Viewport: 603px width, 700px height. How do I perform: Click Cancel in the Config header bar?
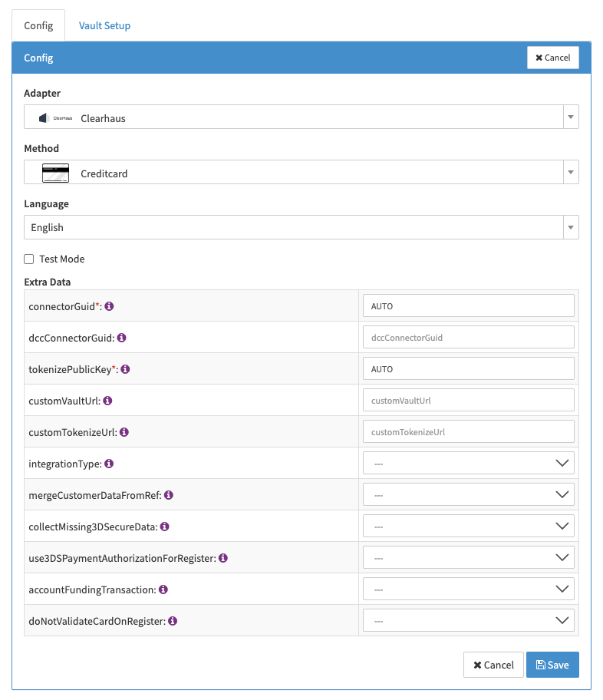click(552, 58)
